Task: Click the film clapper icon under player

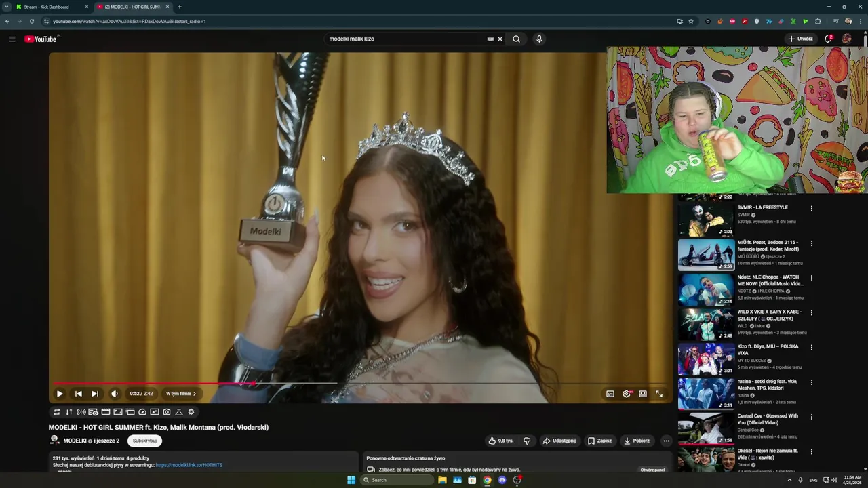Action: coord(106,412)
